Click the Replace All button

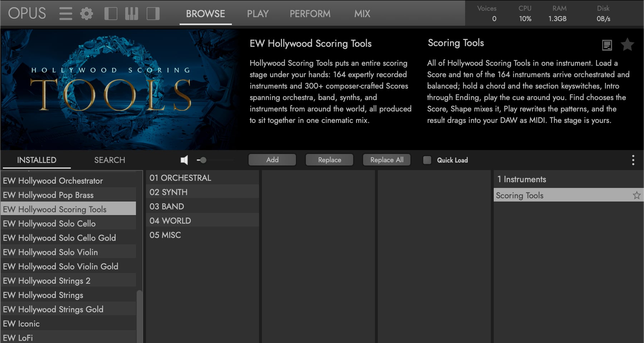387,160
